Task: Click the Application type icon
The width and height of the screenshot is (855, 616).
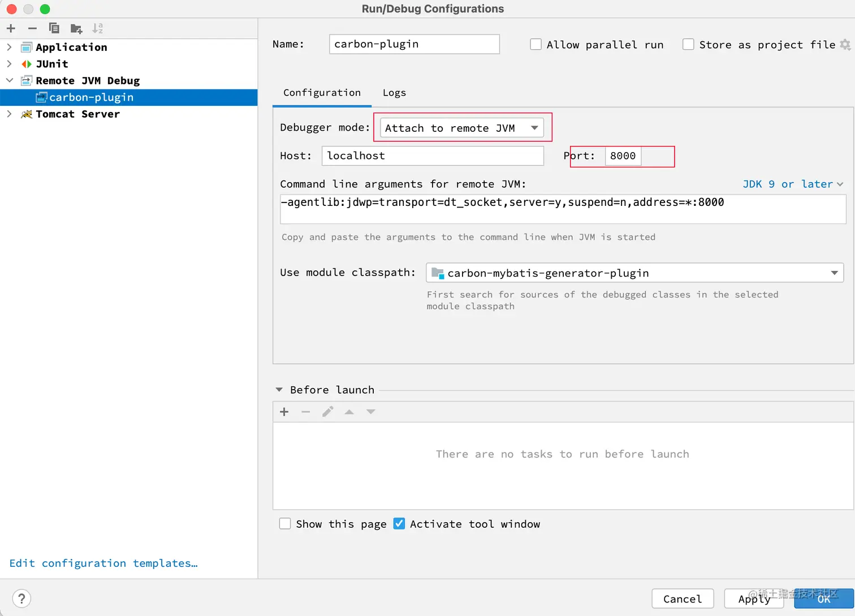Action: (x=27, y=47)
